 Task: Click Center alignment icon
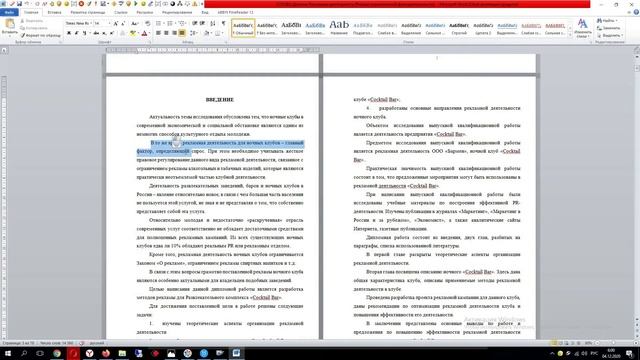pyautogui.click(x=166, y=33)
